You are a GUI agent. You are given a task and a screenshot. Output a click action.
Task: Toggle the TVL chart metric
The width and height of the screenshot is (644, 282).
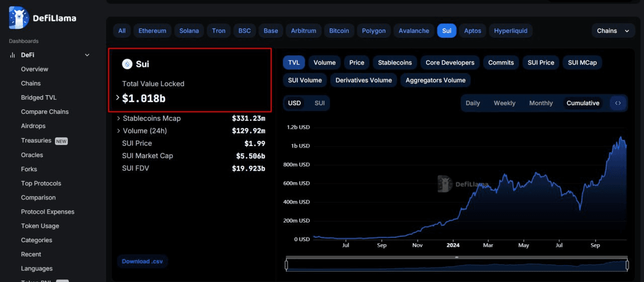point(294,62)
